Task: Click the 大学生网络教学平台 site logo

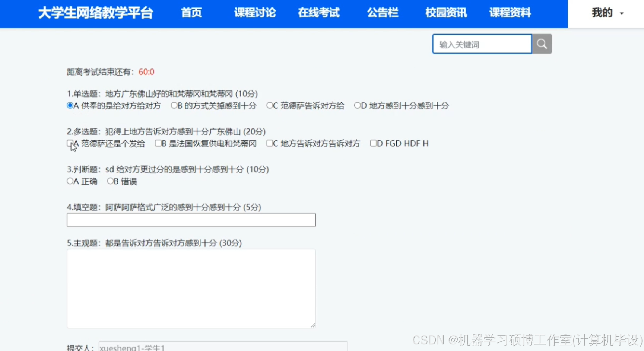Action: point(95,13)
